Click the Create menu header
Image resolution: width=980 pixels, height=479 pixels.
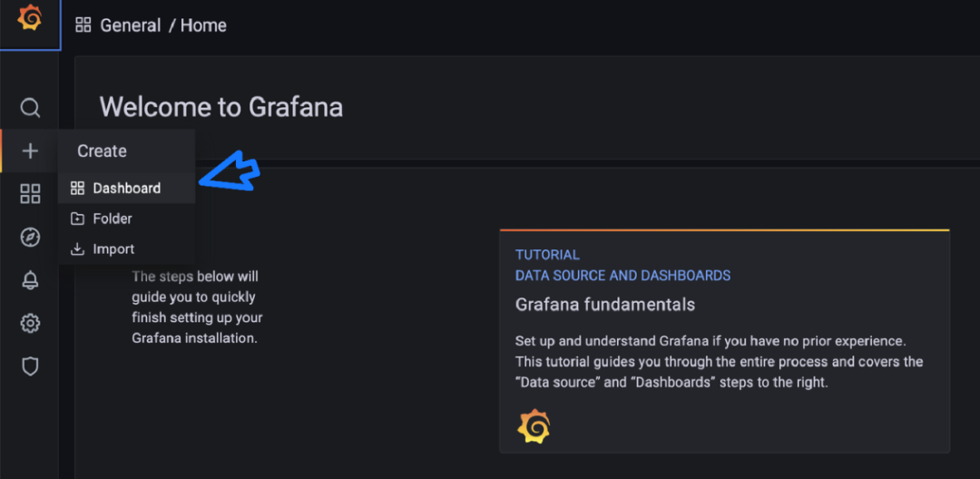click(102, 152)
